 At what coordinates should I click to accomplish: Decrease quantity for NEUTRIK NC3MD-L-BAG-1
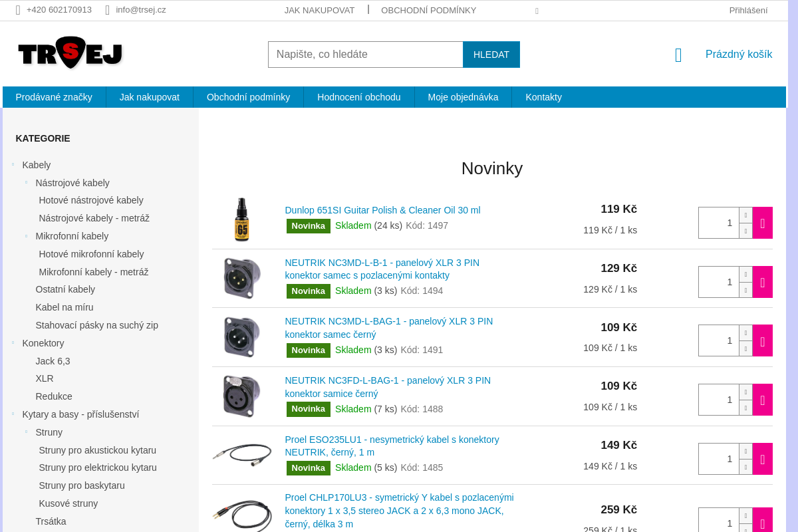745,348
